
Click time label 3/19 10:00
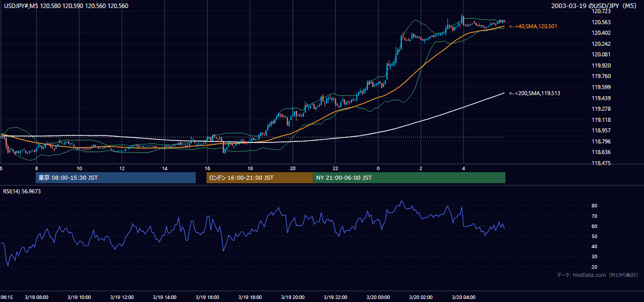(79, 297)
